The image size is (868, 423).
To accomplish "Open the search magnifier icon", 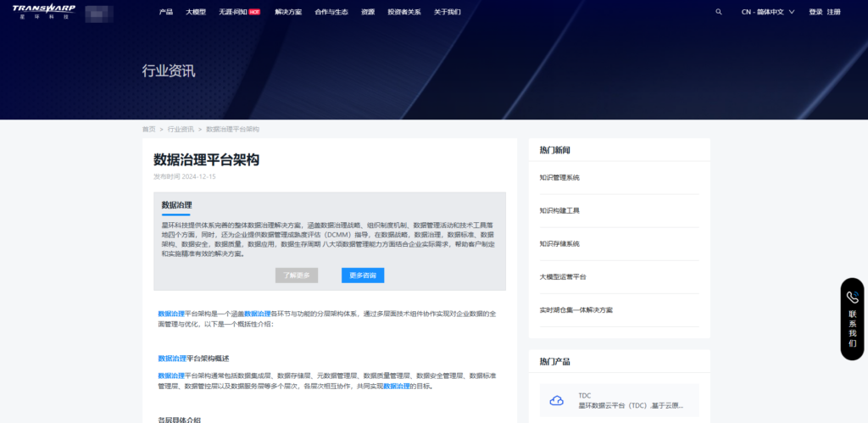I will pos(719,12).
